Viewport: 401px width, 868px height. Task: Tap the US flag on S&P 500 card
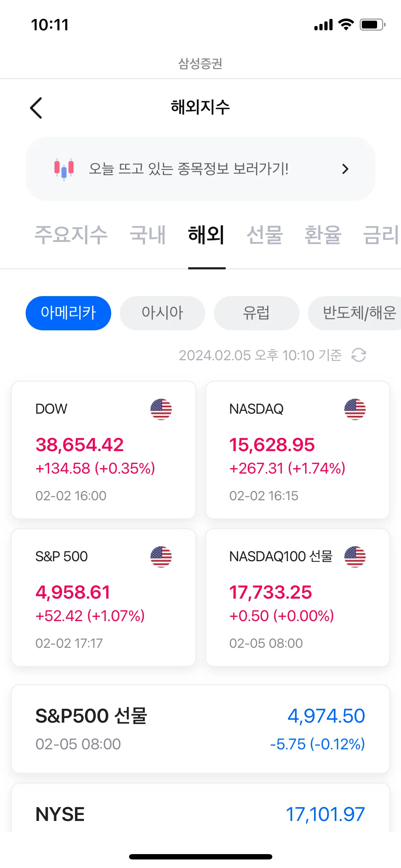(161, 557)
